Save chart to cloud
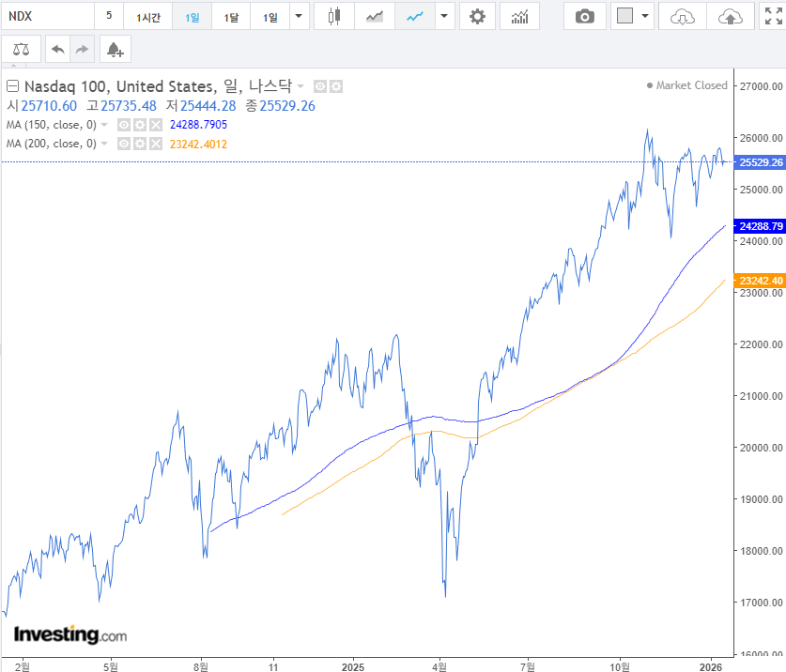 [x=730, y=17]
